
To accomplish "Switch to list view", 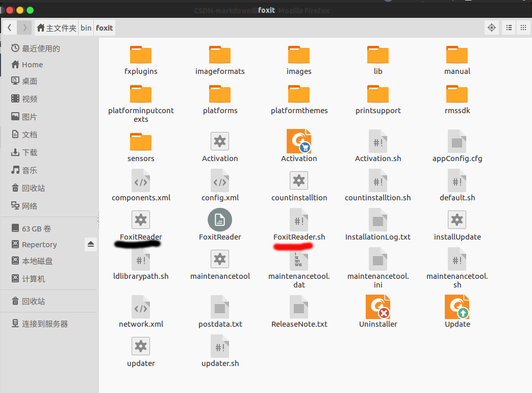I will 509,28.
